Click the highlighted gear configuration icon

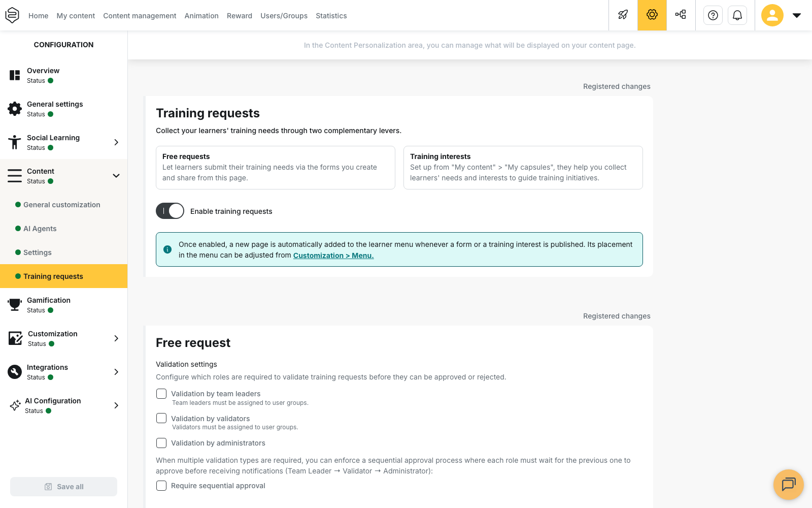pyautogui.click(x=652, y=15)
